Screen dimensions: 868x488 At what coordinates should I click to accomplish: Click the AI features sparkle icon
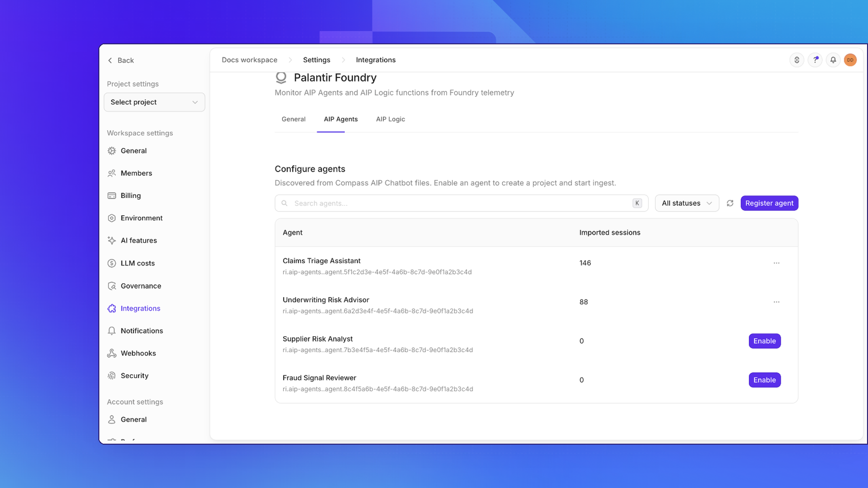pyautogui.click(x=112, y=240)
